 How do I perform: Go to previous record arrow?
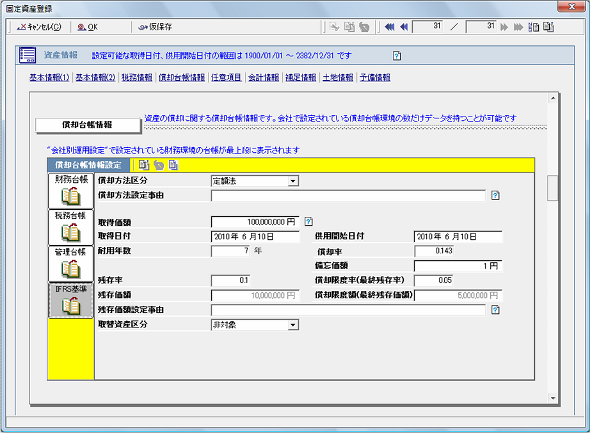[x=404, y=27]
